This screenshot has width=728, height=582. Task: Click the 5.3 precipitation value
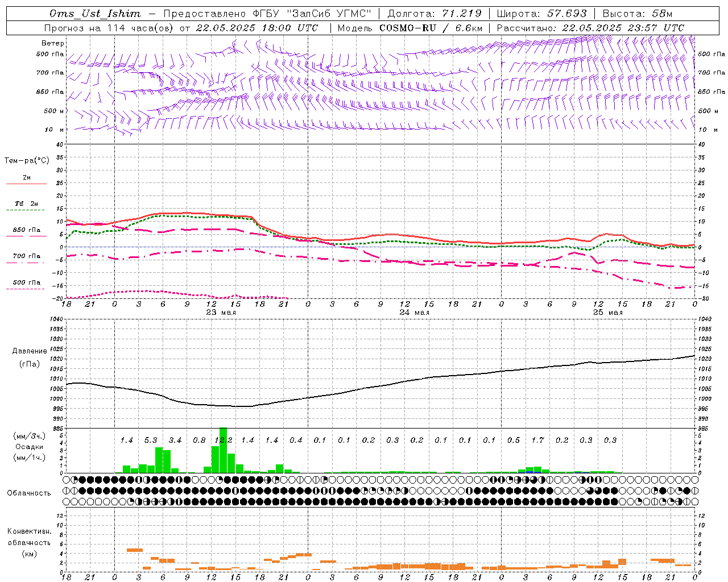(151, 440)
